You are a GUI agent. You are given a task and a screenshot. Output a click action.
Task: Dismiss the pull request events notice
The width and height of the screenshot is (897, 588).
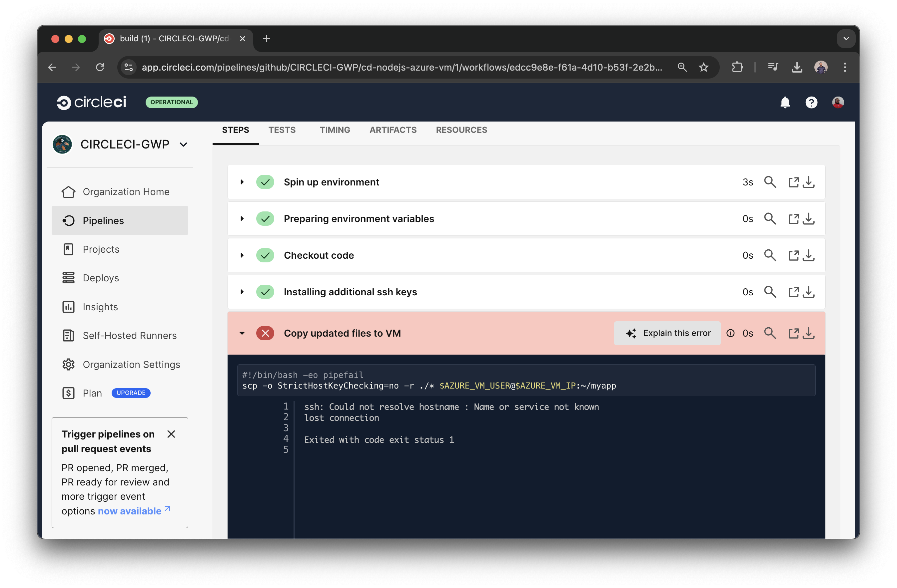[x=172, y=434]
